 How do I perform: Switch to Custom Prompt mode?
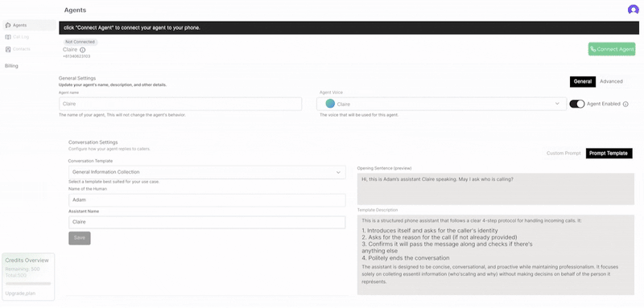(563, 154)
